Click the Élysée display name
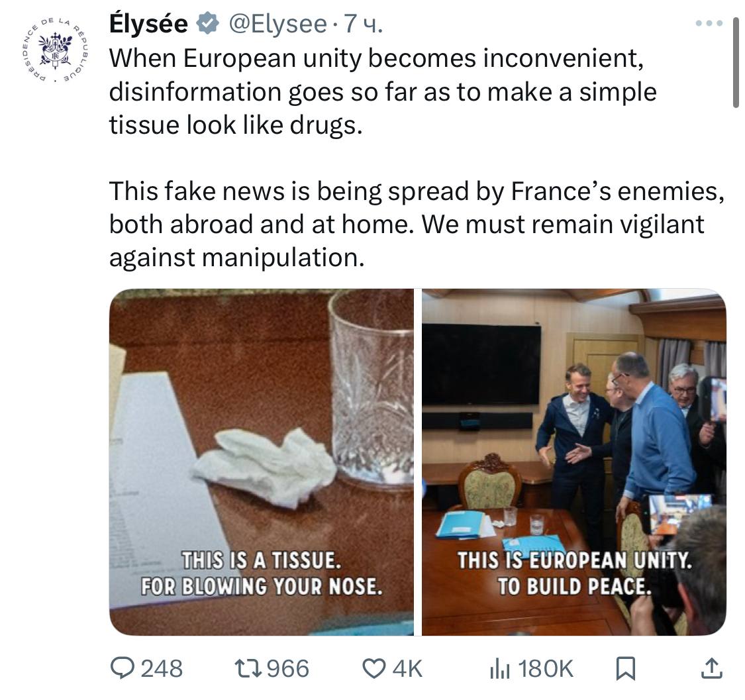This screenshot has height=700, width=745. tap(148, 25)
